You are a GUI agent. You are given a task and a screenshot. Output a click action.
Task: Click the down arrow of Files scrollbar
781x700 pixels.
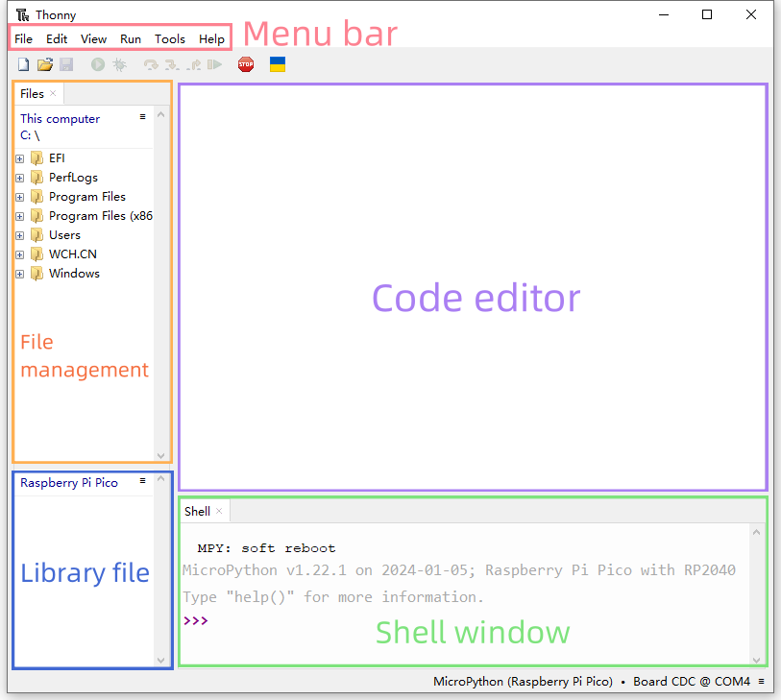[160, 455]
